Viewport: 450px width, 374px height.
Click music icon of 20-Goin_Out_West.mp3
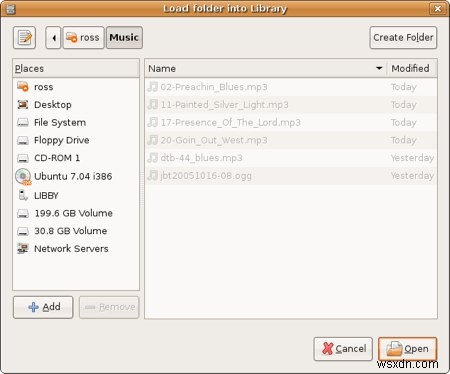pyautogui.click(x=153, y=140)
